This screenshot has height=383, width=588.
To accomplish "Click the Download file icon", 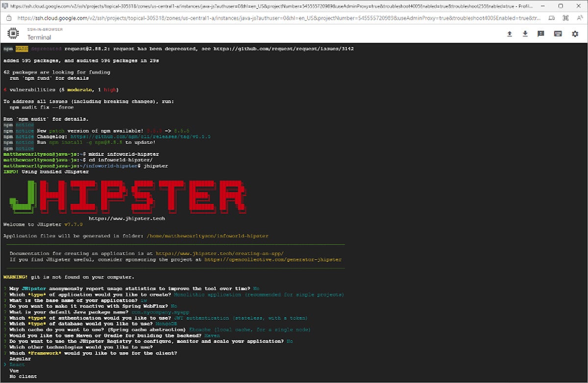I will click(x=525, y=34).
